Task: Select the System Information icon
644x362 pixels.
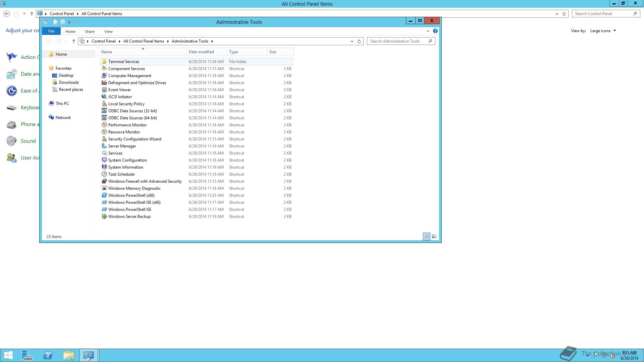Action: point(104,167)
